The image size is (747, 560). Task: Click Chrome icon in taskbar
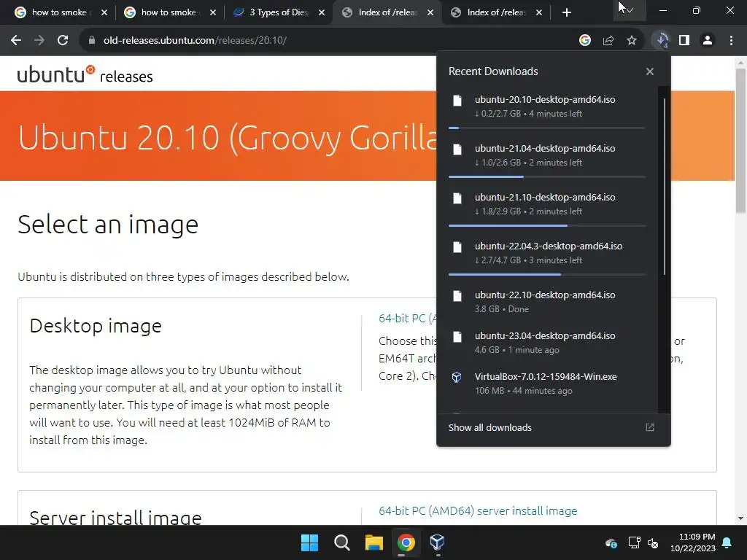click(406, 542)
